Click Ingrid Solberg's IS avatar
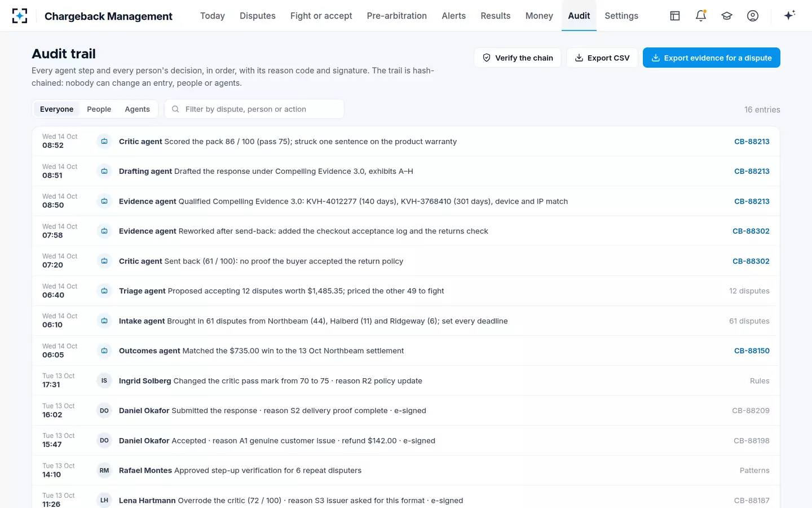This screenshot has height=508, width=812. coord(104,380)
